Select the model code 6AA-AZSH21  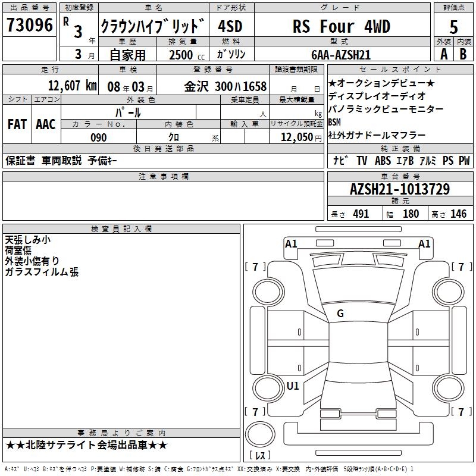coord(341,55)
